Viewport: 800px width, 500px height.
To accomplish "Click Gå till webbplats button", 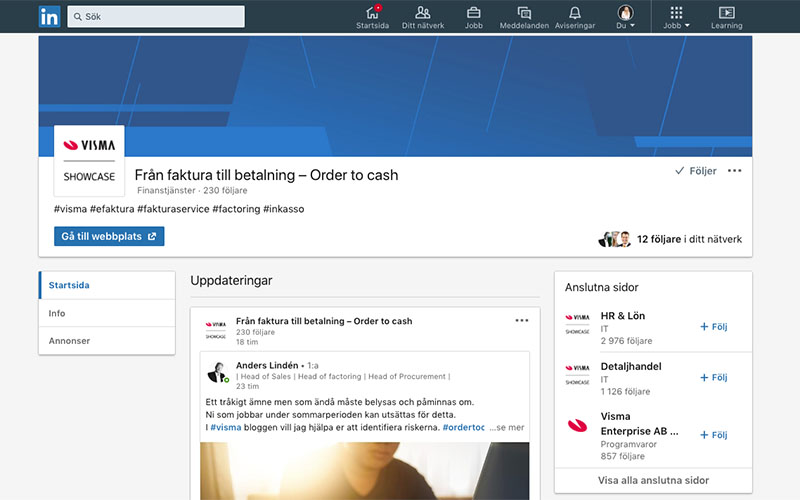I will (109, 236).
